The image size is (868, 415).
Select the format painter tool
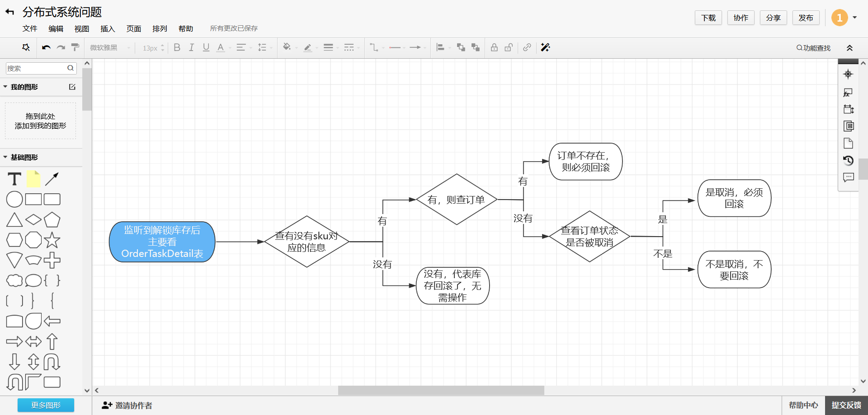pos(75,47)
